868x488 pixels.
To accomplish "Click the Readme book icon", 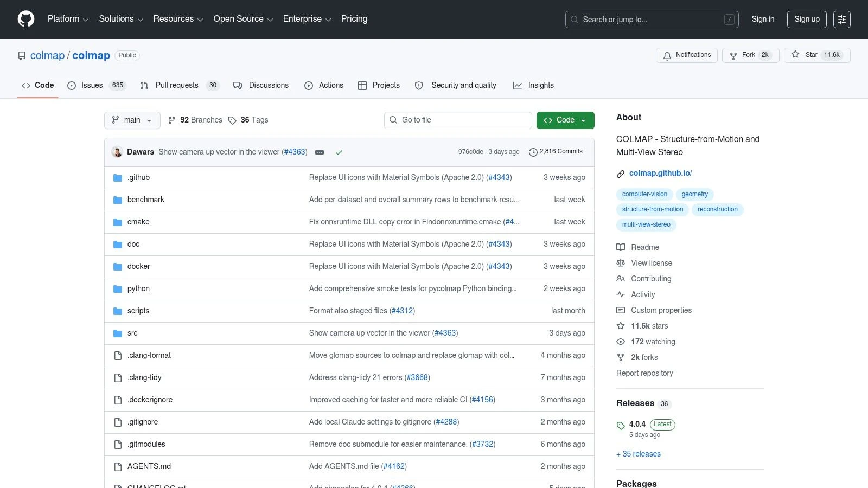I will tap(621, 247).
